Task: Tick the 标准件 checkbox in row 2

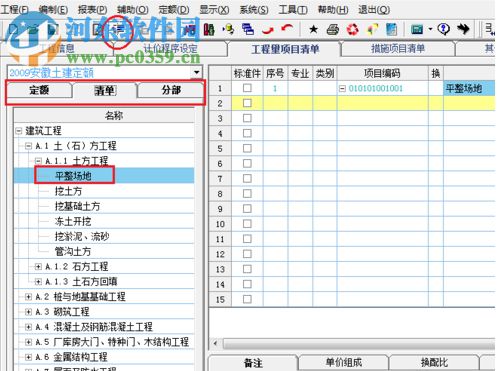Action: 247,103
